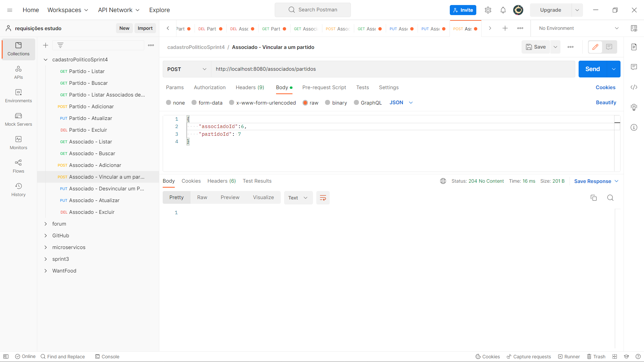Select the Associado - Excluir request

[x=91, y=212]
